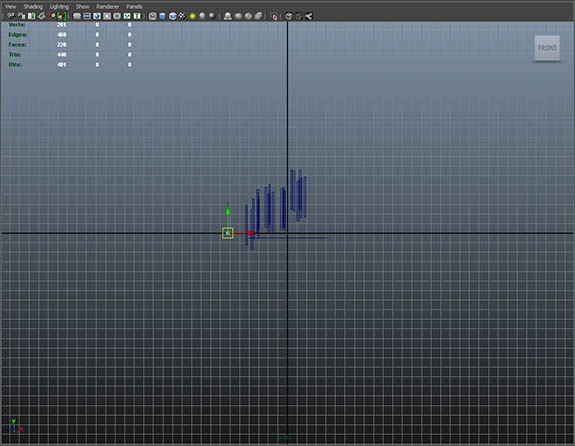
Task: Select the Wireframe display cube icon
Action: point(153,16)
